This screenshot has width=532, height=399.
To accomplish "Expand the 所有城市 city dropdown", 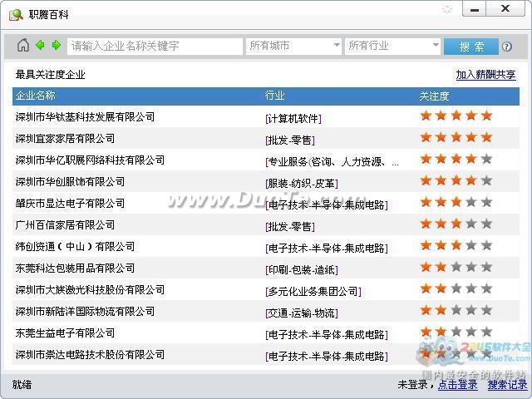I will (293, 46).
